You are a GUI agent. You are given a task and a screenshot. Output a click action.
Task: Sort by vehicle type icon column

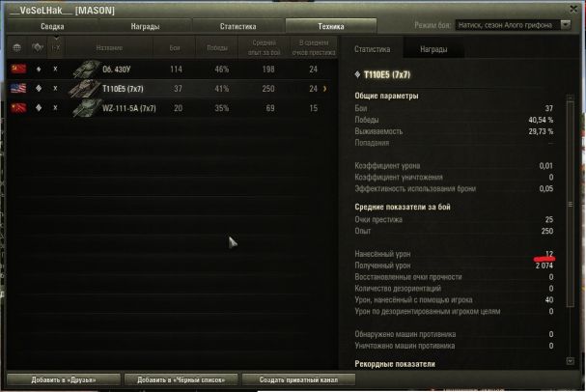(38, 47)
